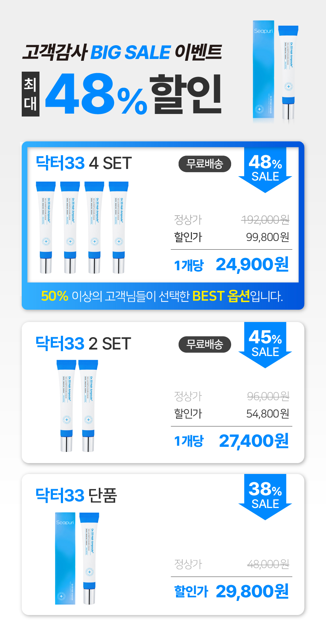Click the crossed-out 192,000원 regular price

point(266,219)
